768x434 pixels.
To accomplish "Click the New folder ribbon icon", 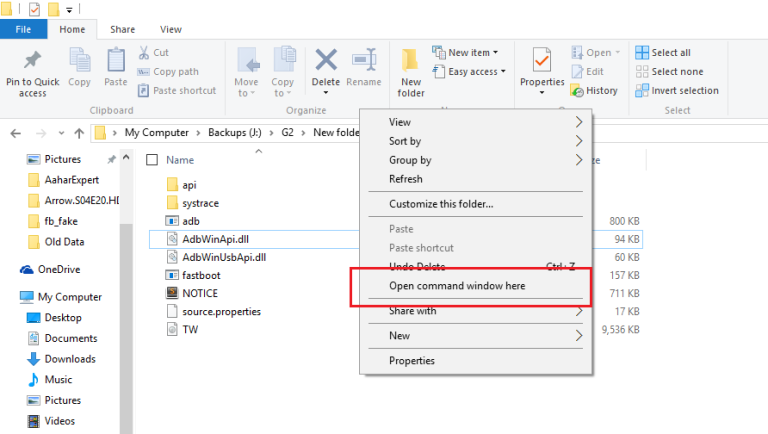I will coord(410,61).
